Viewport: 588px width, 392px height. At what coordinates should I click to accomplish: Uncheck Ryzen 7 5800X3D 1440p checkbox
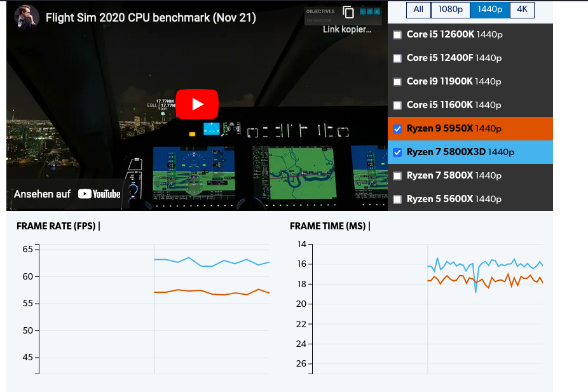click(397, 152)
